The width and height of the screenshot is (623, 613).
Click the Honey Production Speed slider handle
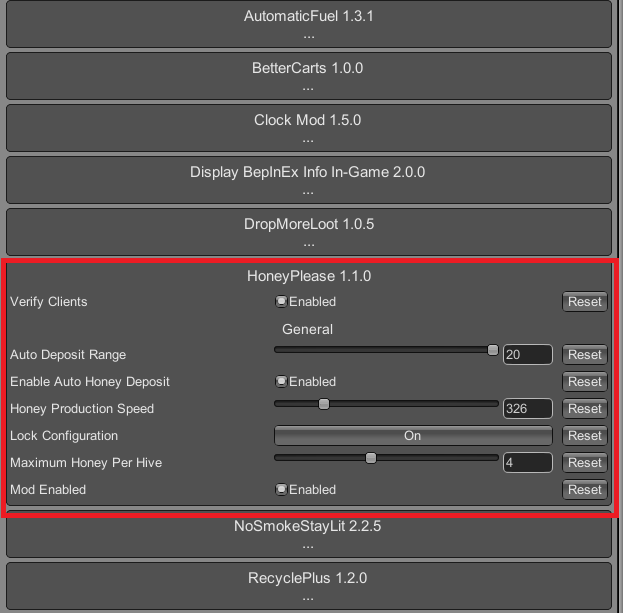[324, 404]
